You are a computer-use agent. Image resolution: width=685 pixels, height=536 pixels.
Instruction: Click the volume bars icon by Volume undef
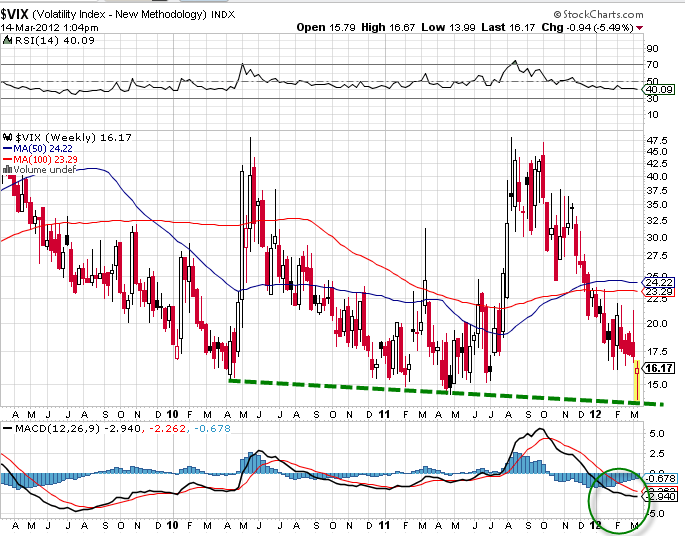pyautogui.click(x=6, y=171)
